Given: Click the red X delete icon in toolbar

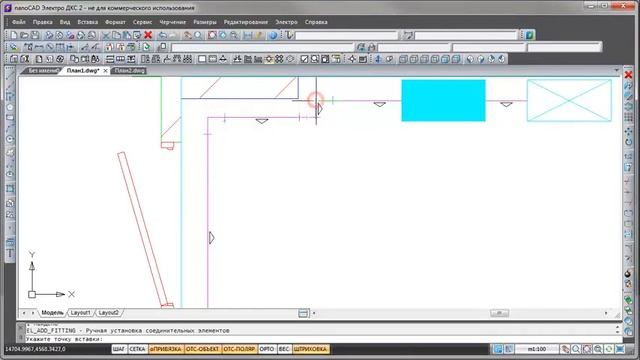Looking at the screenshot, I should point(148,35).
